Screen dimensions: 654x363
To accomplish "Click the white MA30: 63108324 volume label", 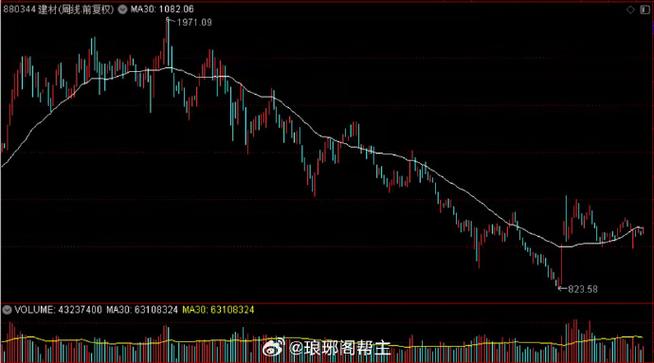I will point(142,310).
